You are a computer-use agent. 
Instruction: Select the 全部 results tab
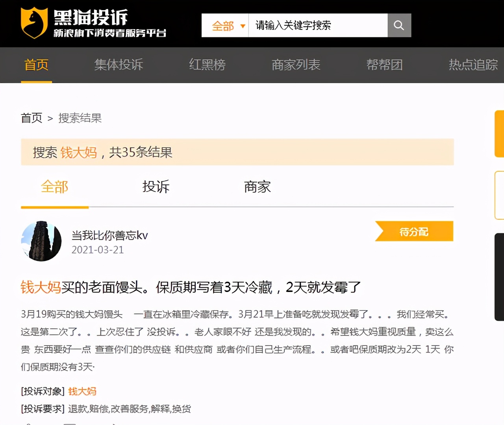[55, 187]
